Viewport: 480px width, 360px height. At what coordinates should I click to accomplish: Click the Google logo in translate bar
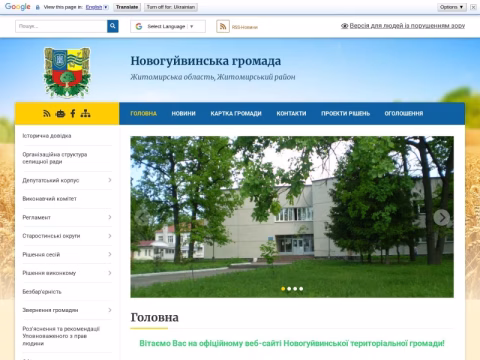click(18, 7)
